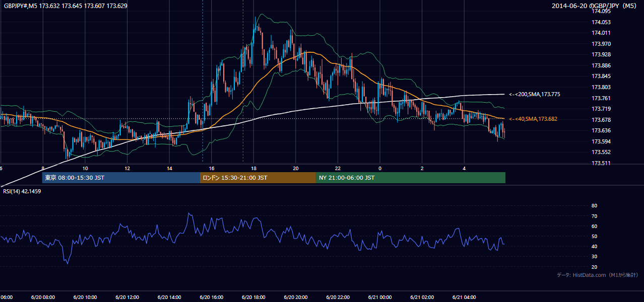This screenshot has height=302, width=644.
Task: Click RSI scale value 40
Action: pos(594,246)
